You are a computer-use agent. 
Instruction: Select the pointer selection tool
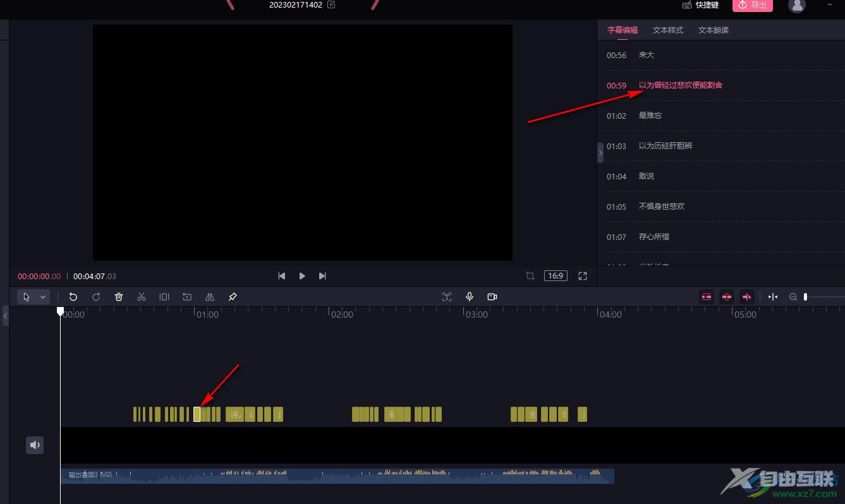click(27, 297)
